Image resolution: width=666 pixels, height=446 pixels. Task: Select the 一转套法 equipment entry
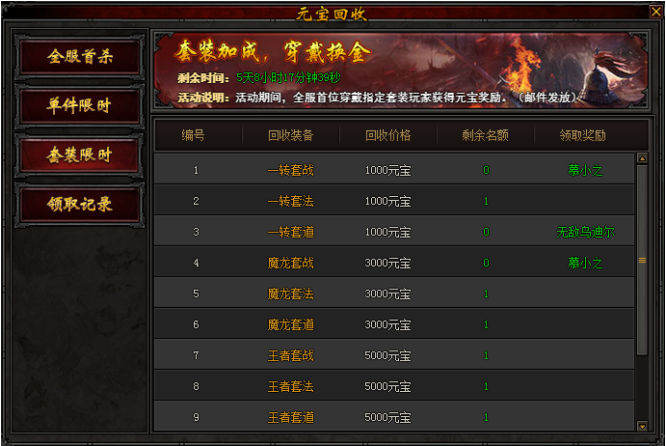pyautogui.click(x=291, y=201)
